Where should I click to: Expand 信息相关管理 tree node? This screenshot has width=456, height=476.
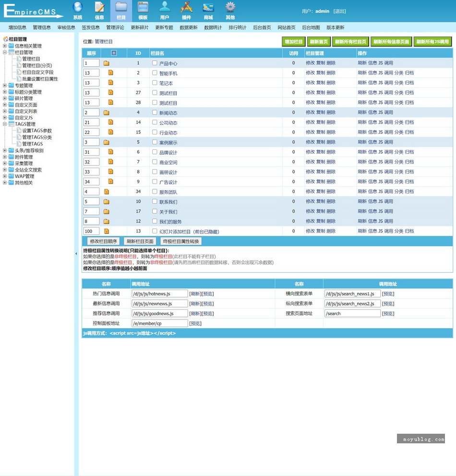4,46
